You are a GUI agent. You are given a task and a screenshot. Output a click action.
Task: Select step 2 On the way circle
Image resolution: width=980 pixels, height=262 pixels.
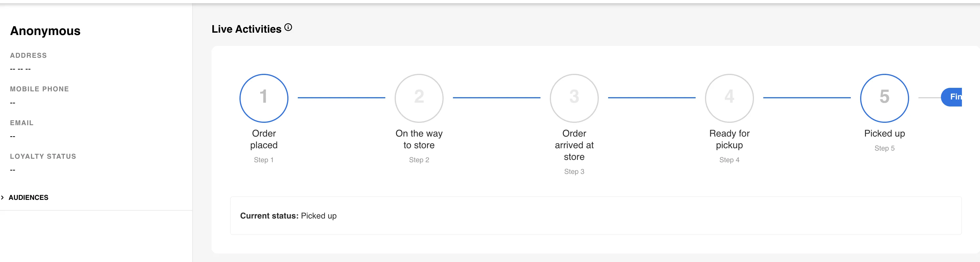pos(419,98)
